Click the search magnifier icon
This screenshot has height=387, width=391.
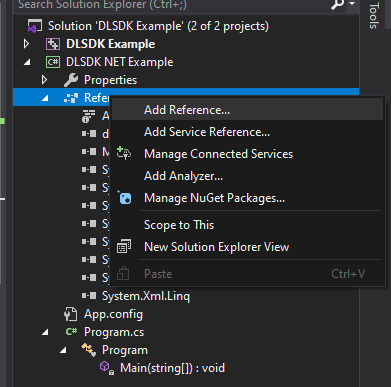point(338,4)
